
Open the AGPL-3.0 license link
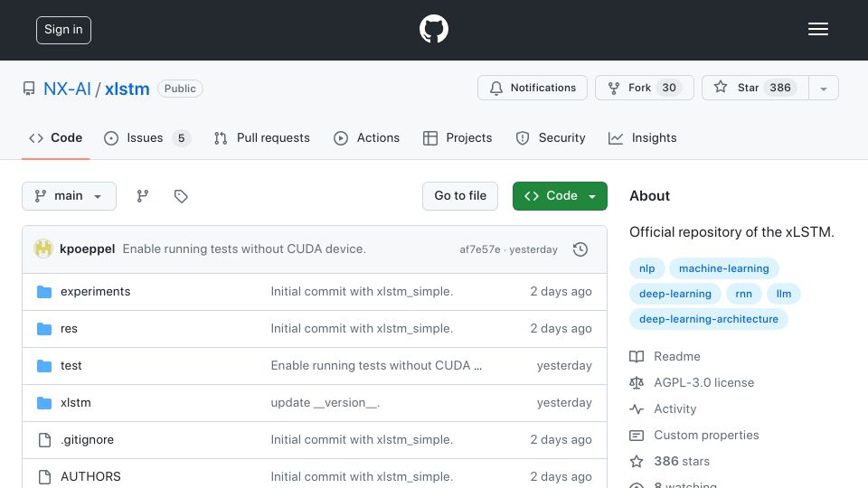click(692, 383)
